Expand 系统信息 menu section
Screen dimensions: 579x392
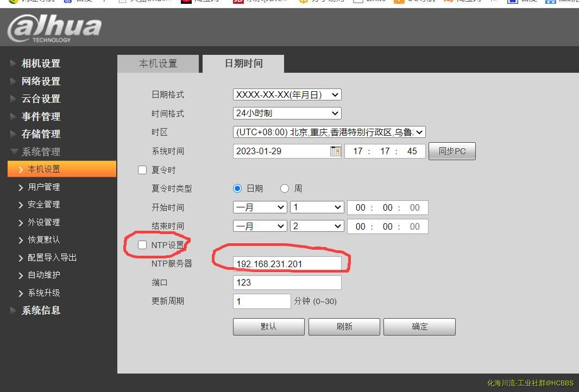click(41, 311)
